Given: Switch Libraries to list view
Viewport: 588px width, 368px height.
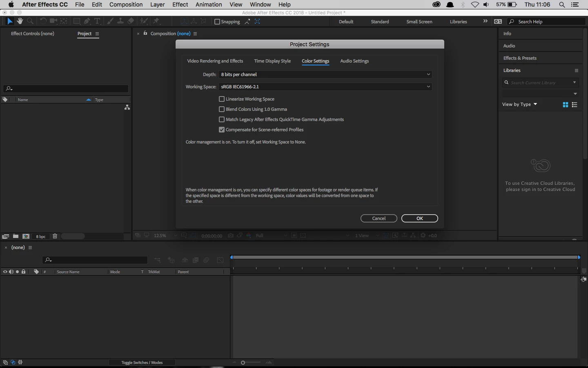Looking at the screenshot, I should (575, 105).
